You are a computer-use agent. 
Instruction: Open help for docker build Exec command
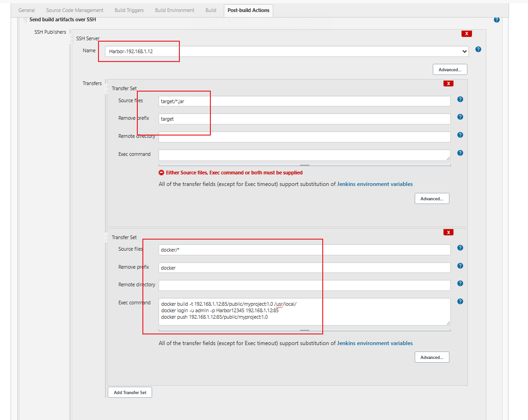pos(460,302)
